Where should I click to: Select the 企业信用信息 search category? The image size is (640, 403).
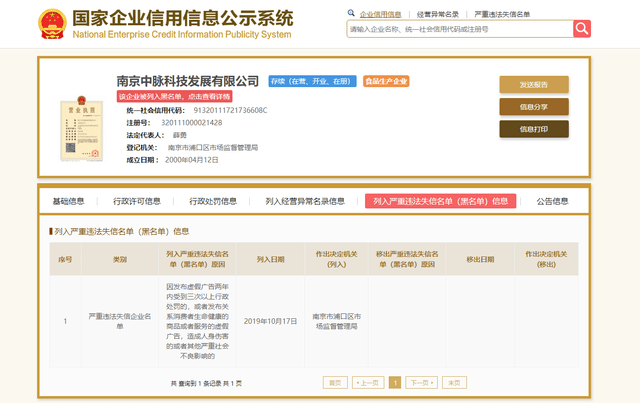(x=380, y=14)
